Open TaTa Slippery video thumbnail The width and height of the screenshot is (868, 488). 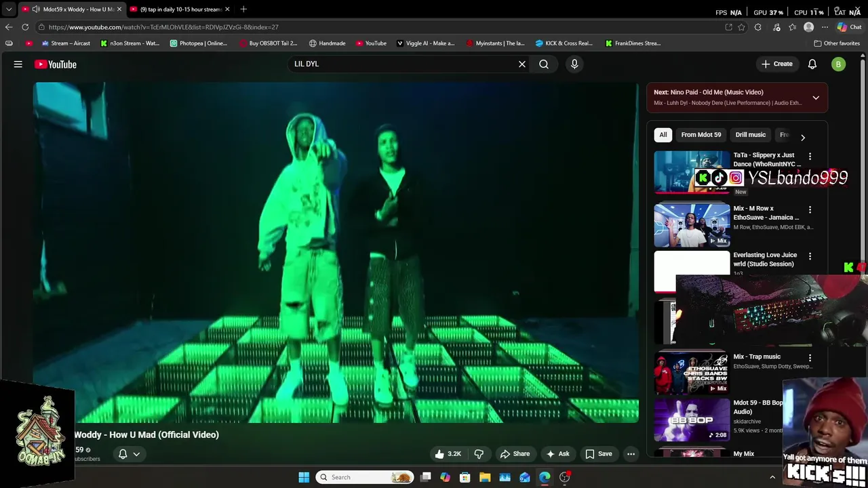[x=692, y=172]
